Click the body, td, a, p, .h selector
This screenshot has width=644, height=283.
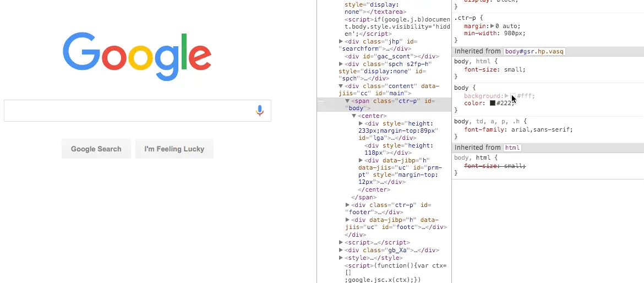pos(488,122)
